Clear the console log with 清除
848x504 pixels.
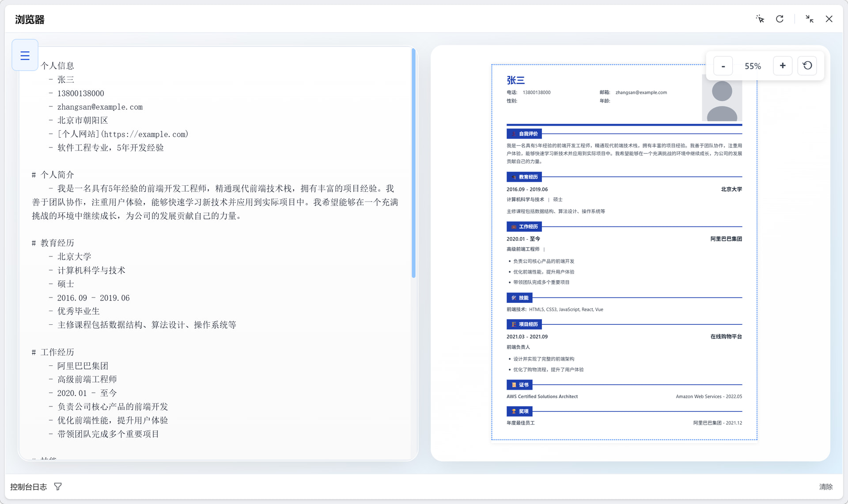825,486
